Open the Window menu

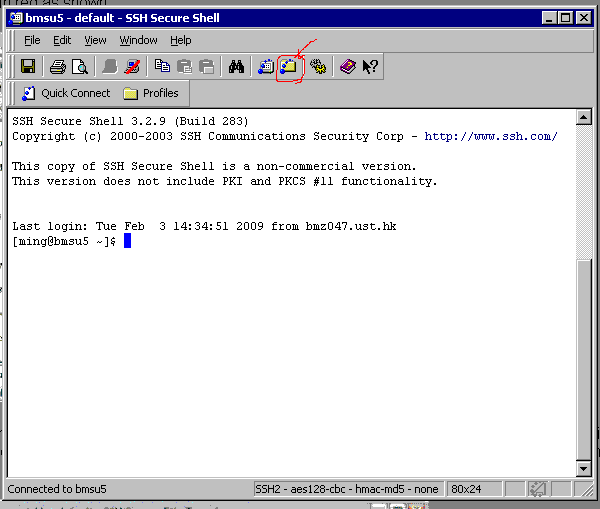pos(138,40)
